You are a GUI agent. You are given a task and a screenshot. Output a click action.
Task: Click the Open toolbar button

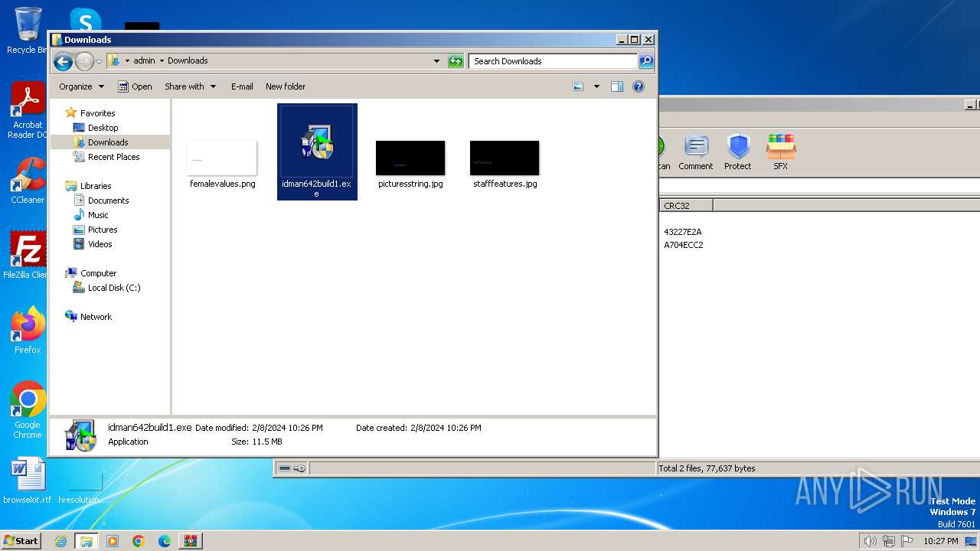click(135, 86)
